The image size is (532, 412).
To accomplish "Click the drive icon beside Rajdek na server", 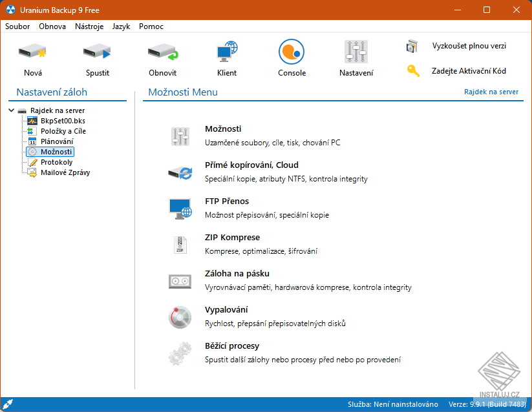I will click(22, 111).
